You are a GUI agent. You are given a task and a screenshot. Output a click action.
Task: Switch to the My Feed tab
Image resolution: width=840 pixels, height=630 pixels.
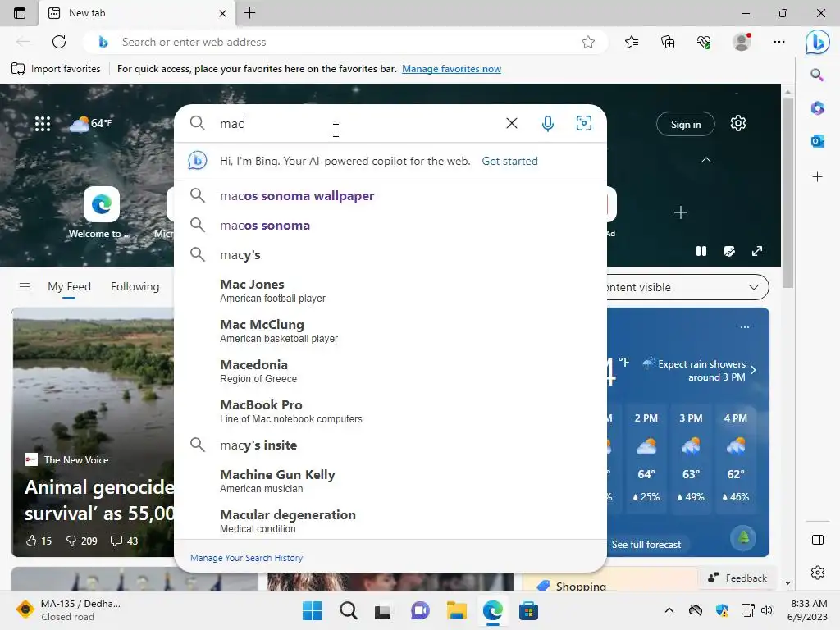[69, 286]
